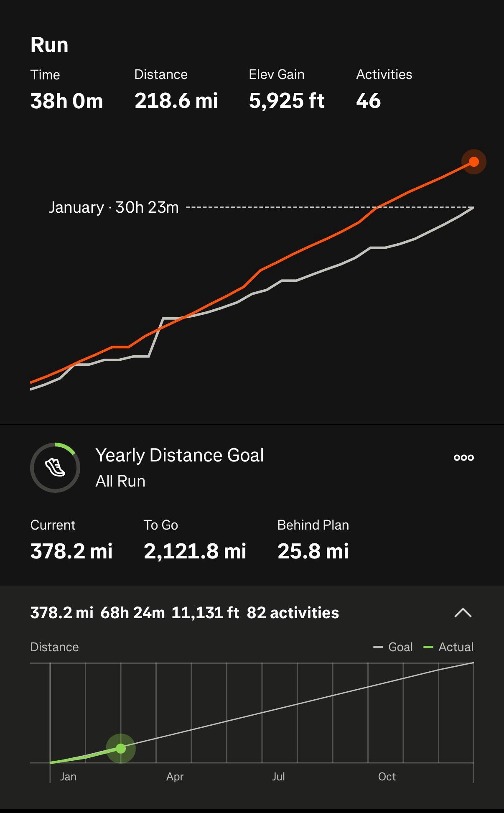Screen dimensions: 504x813
Task: Tap the orange current-month data point
Action: [x=473, y=162]
